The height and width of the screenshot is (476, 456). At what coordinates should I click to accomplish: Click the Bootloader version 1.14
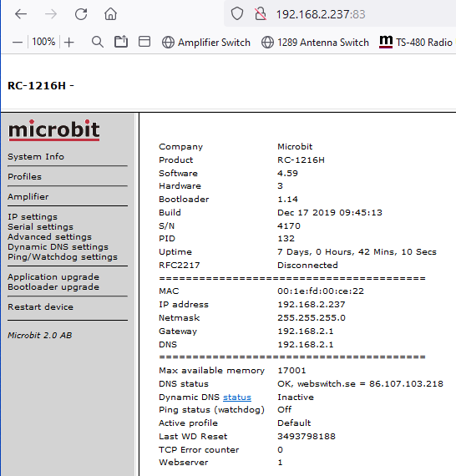point(287,199)
